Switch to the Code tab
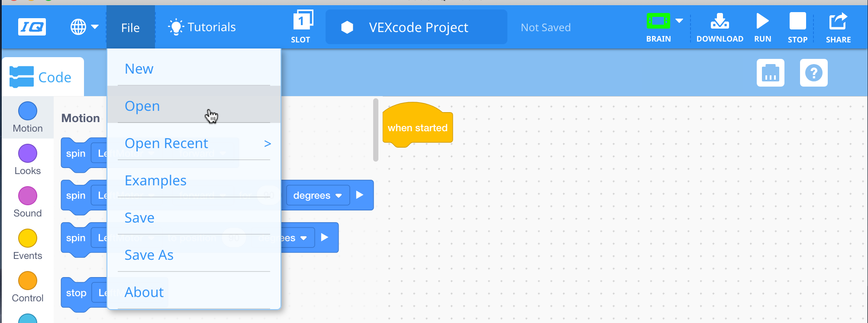Viewport: 868px width, 323px height. [x=42, y=77]
